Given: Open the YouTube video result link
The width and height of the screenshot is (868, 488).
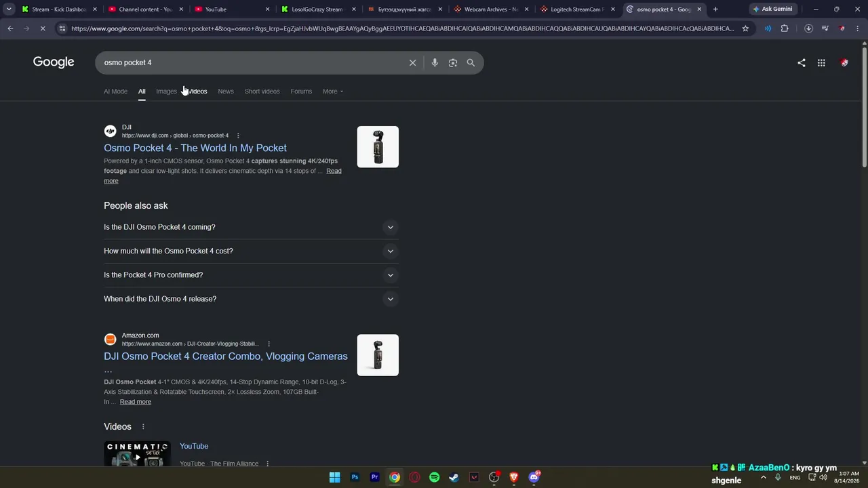Looking at the screenshot, I should pos(194,446).
